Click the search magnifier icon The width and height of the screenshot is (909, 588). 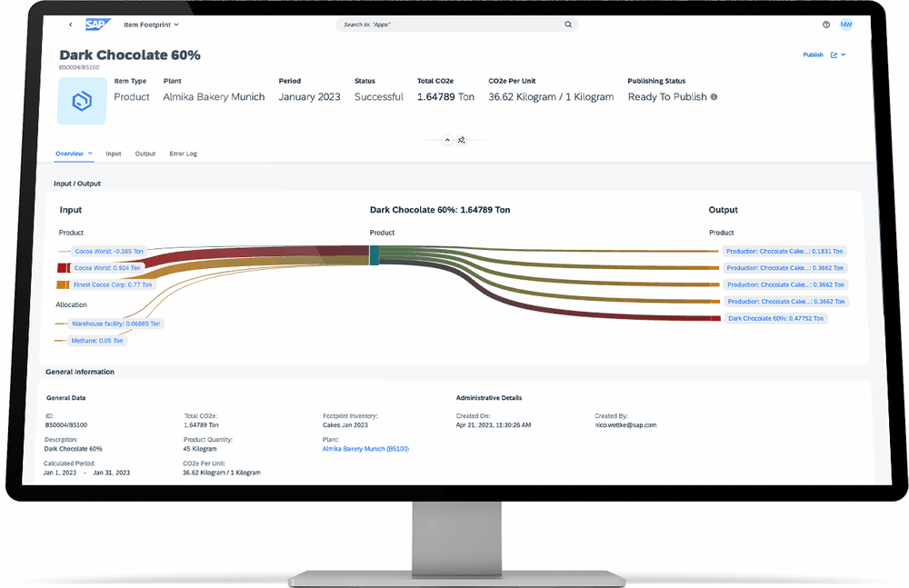[568, 25]
